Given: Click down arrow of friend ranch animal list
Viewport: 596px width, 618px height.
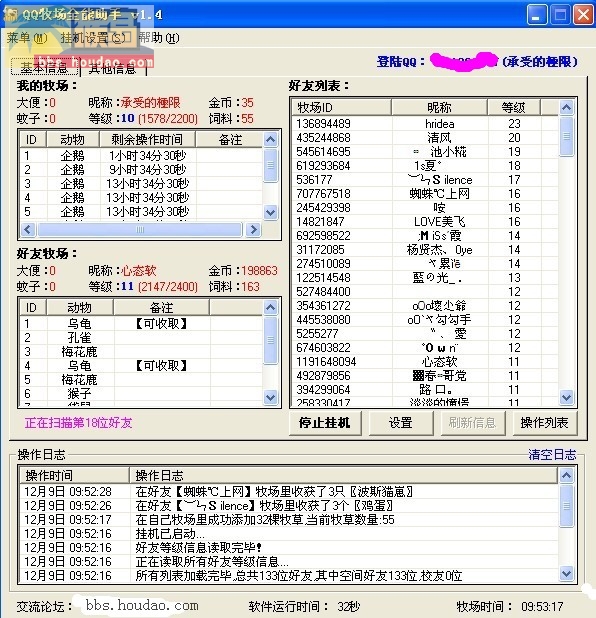Looking at the screenshot, I should click(x=270, y=397).
